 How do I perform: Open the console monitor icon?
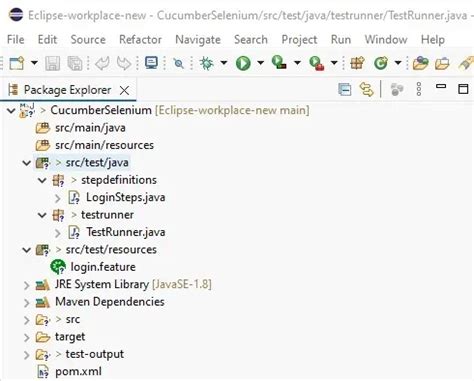click(x=152, y=63)
